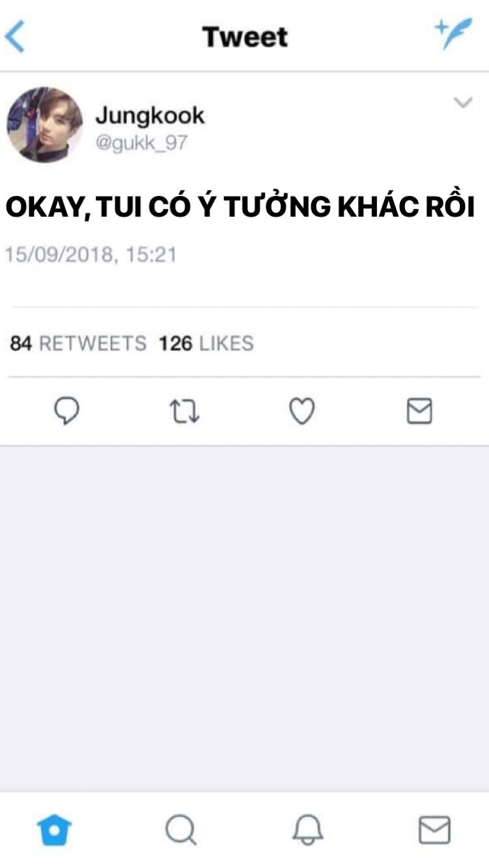View the profile picture of Jungkook
Viewport: 489px width, 868px height.
coord(45,124)
